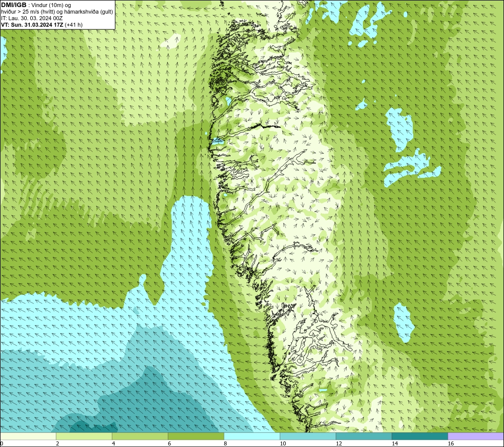
Task: Click the scale label "4"
Action: tap(113, 444)
